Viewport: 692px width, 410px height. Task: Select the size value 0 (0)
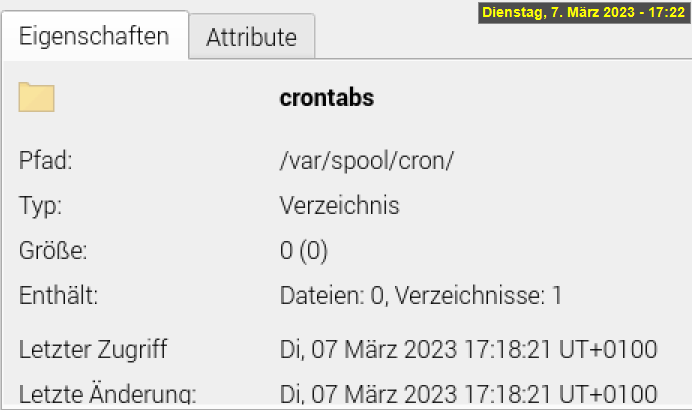click(x=304, y=251)
